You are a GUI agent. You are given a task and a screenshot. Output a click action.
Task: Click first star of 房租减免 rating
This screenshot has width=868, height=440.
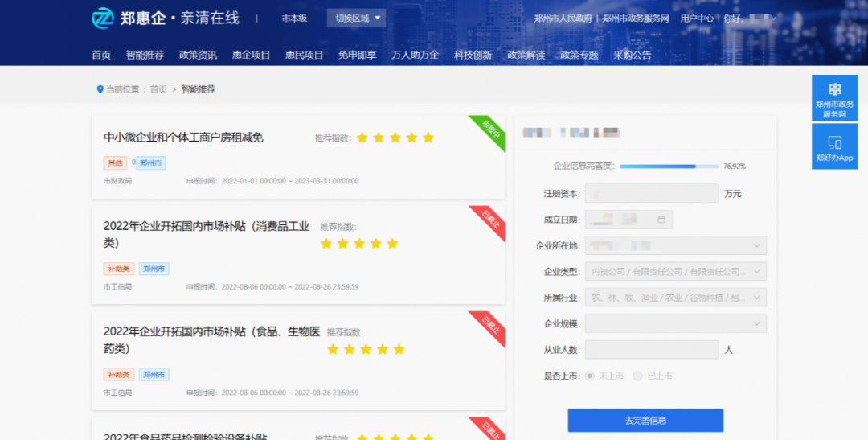click(362, 138)
